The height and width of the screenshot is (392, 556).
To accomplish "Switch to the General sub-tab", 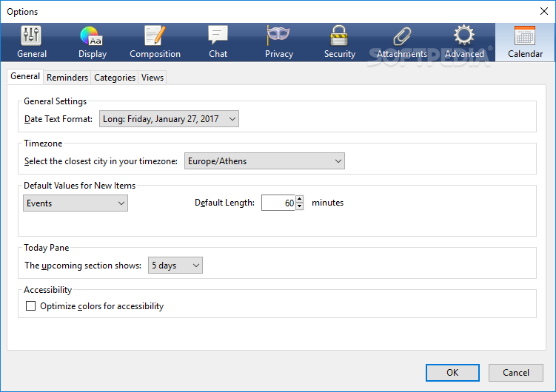I will coord(25,76).
